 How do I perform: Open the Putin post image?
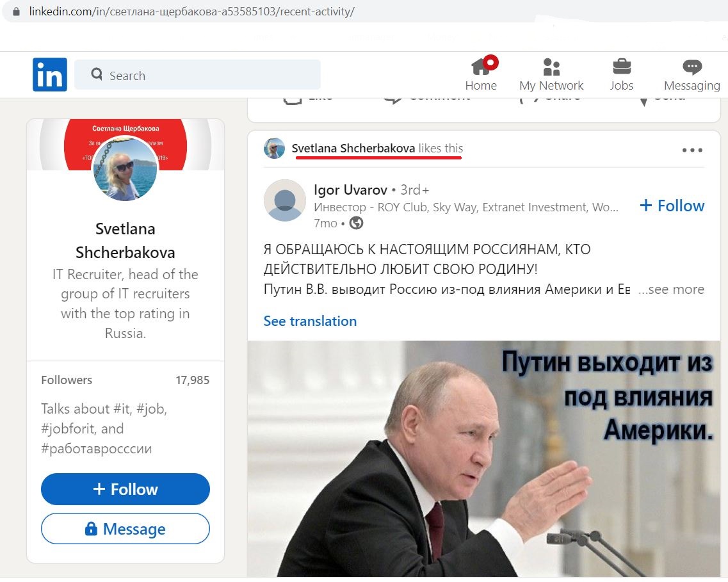[484, 459]
